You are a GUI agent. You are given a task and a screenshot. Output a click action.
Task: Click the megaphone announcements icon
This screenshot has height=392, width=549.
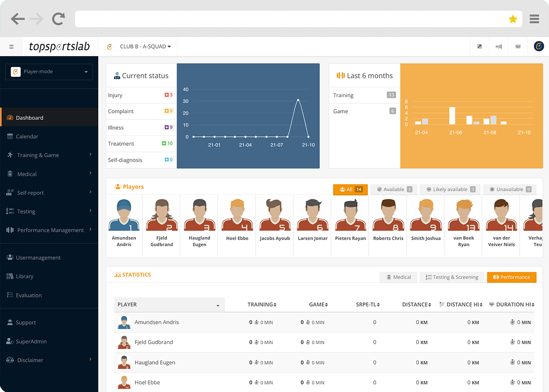click(499, 47)
